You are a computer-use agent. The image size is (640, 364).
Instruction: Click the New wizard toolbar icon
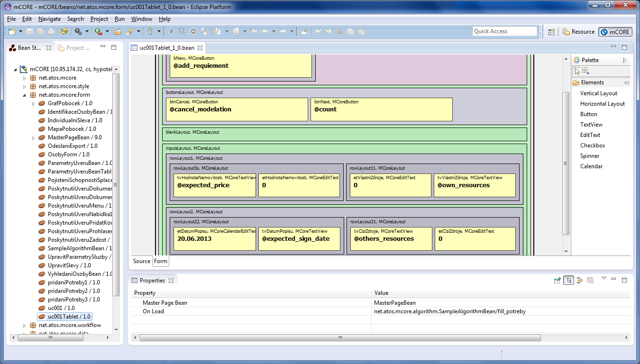point(12,31)
